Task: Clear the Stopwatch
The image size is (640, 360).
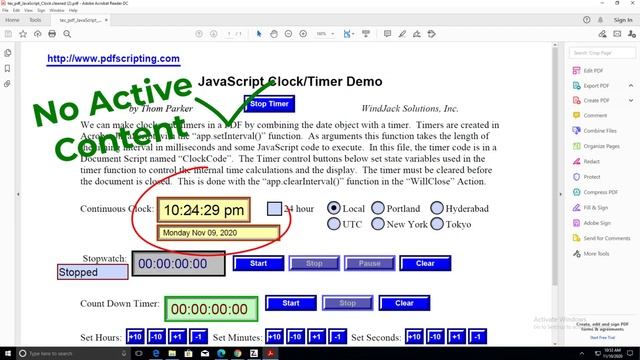Action: click(425, 263)
